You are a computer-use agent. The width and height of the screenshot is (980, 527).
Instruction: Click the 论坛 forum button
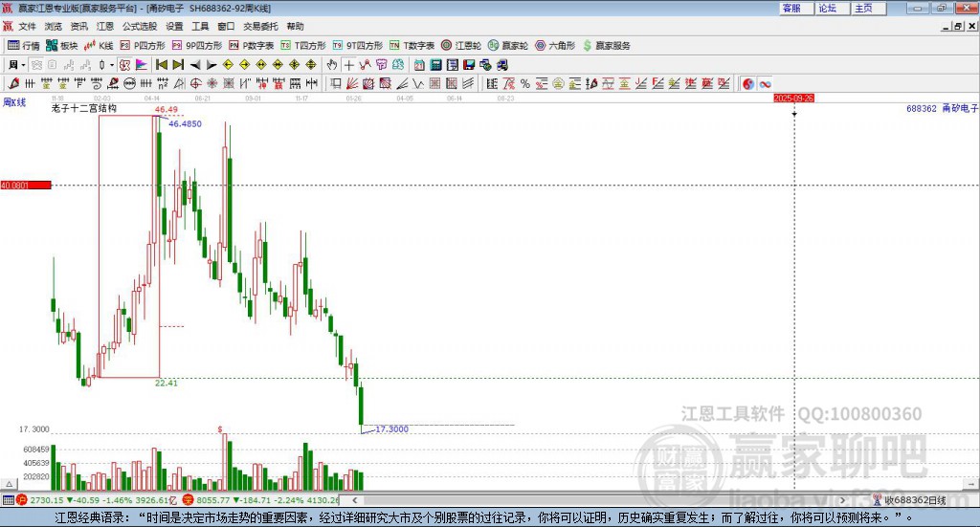point(833,8)
